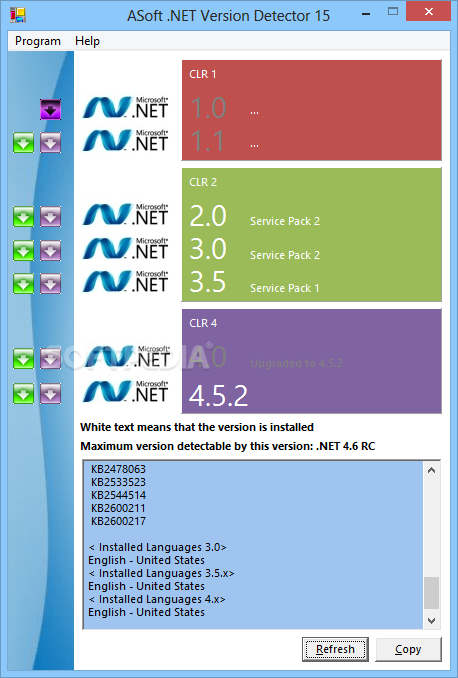Click 'Maximum version detectable' label
The image size is (458, 678).
point(227,446)
